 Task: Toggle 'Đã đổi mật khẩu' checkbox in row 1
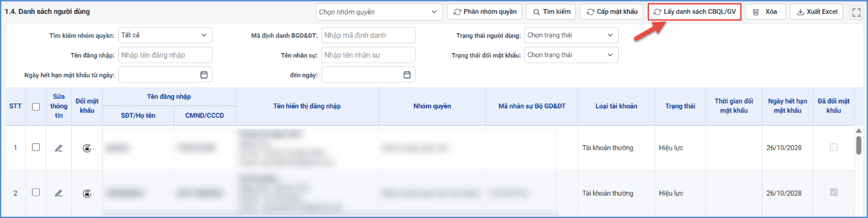click(834, 147)
